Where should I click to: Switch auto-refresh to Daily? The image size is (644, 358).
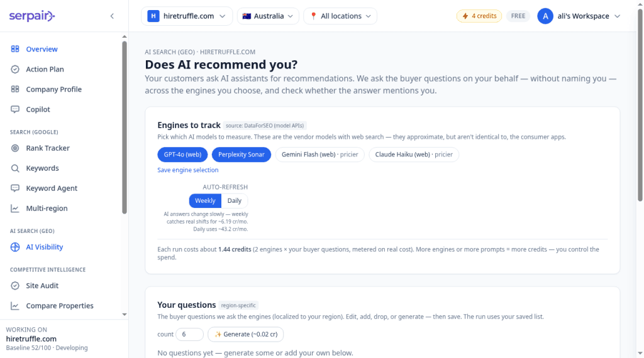(x=234, y=200)
